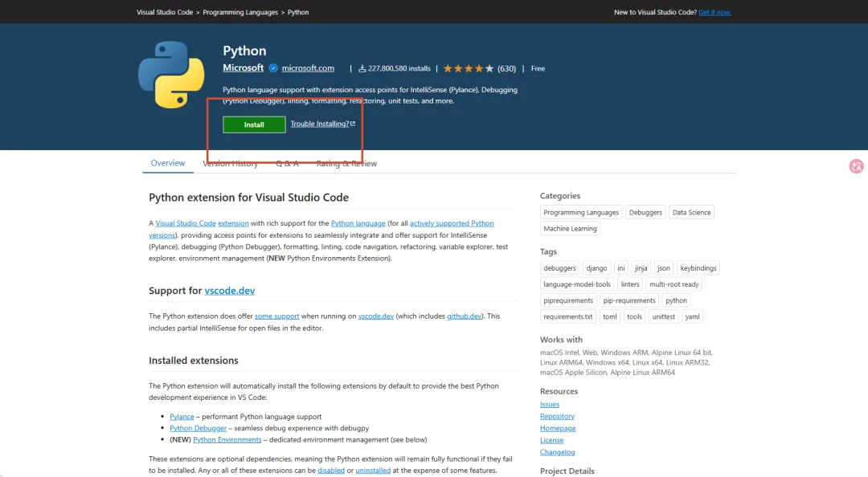Image resolution: width=868 pixels, height=477 pixels.
Task: Switch to the Q & A tab
Action: (x=287, y=164)
